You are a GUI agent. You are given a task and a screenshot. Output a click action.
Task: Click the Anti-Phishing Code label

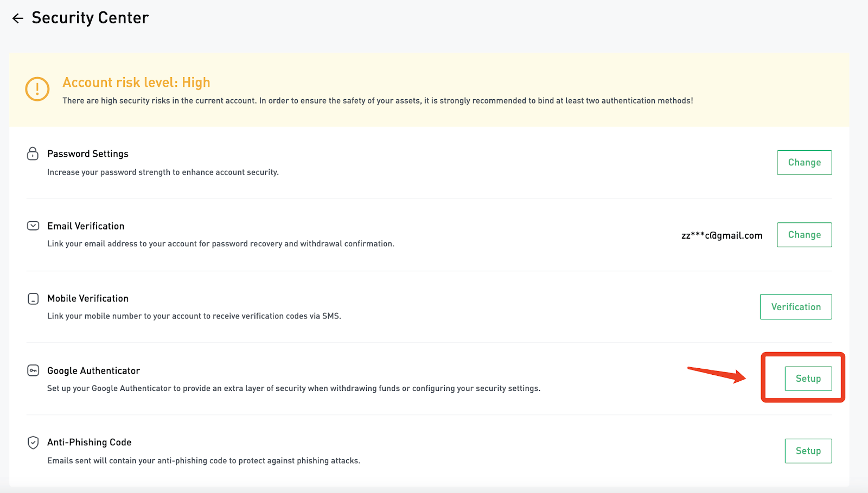[x=90, y=443]
